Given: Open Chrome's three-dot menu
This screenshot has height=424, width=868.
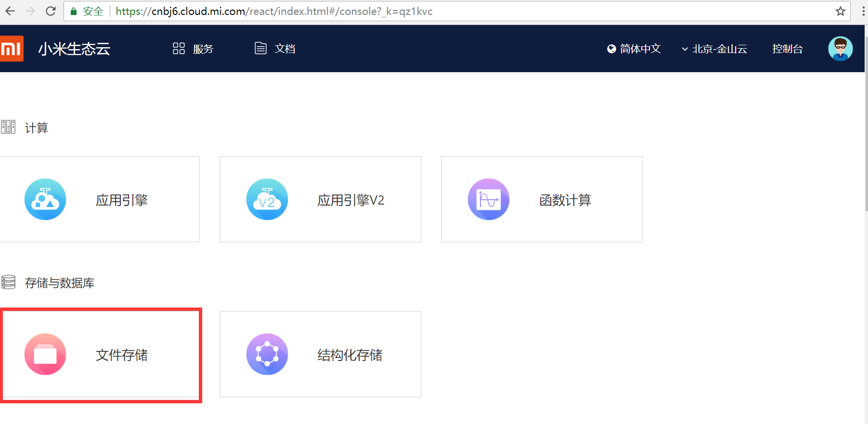Looking at the screenshot, I should point(863,11).
